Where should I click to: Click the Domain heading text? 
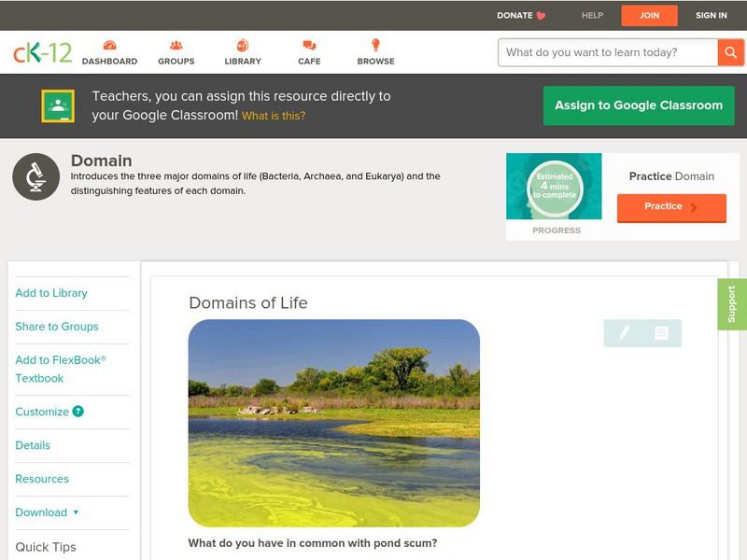(x=102, y=161)
